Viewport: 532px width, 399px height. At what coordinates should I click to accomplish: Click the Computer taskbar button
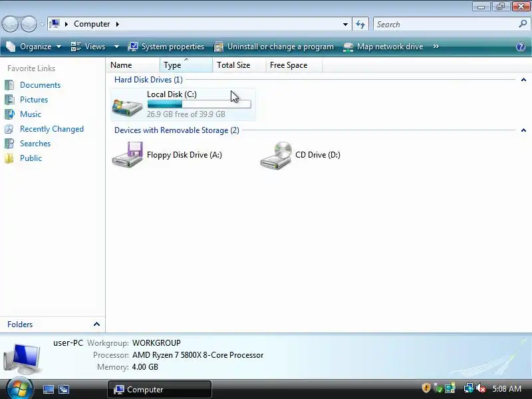pos(160,389)
